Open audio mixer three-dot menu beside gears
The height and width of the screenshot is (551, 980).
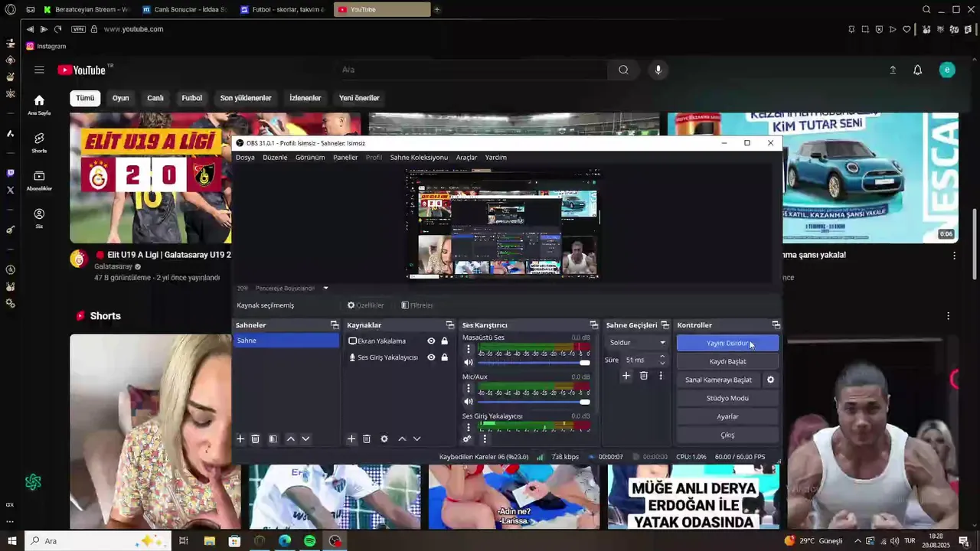pos(484,439)
